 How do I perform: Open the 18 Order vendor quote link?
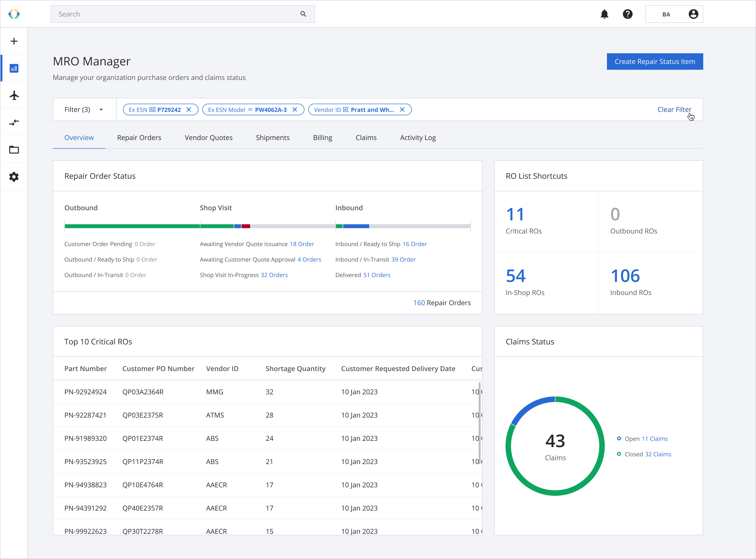[x=302, y=244]
